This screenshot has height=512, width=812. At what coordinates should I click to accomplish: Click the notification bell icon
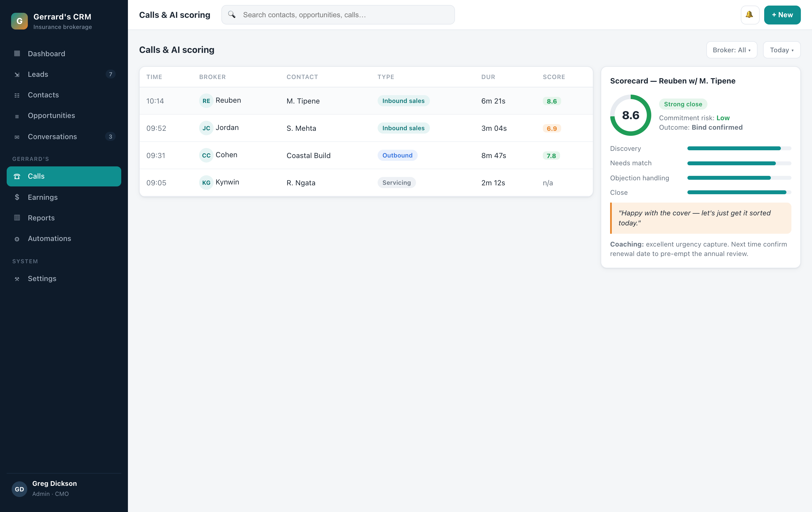[750, 15]
